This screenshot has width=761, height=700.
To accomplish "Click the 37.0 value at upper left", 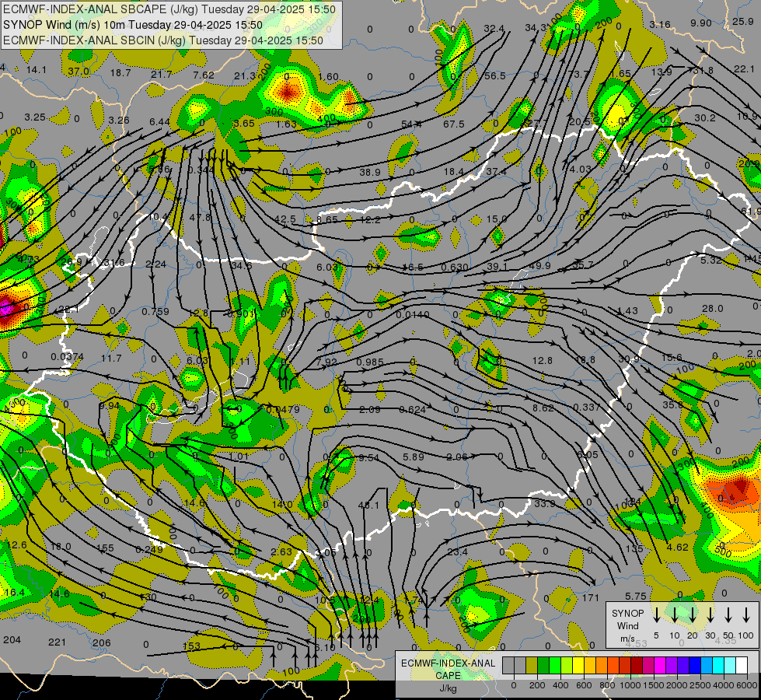I will tap(79, 72).
